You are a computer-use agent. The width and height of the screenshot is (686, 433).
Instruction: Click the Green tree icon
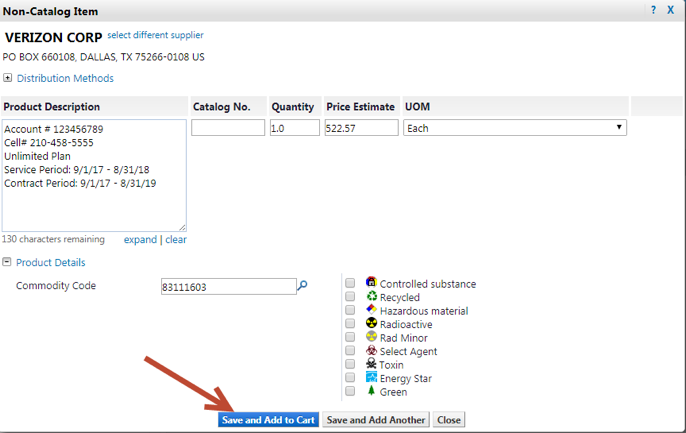point(371,390)
